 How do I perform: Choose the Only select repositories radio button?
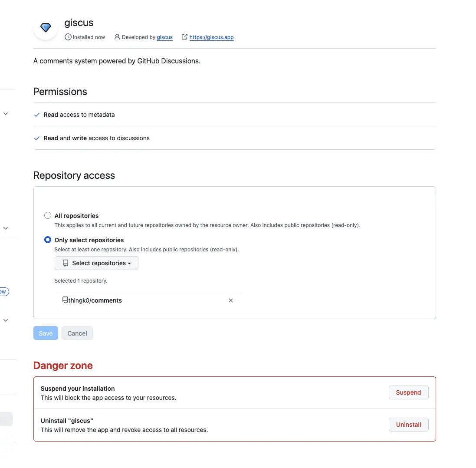point(48,240)
